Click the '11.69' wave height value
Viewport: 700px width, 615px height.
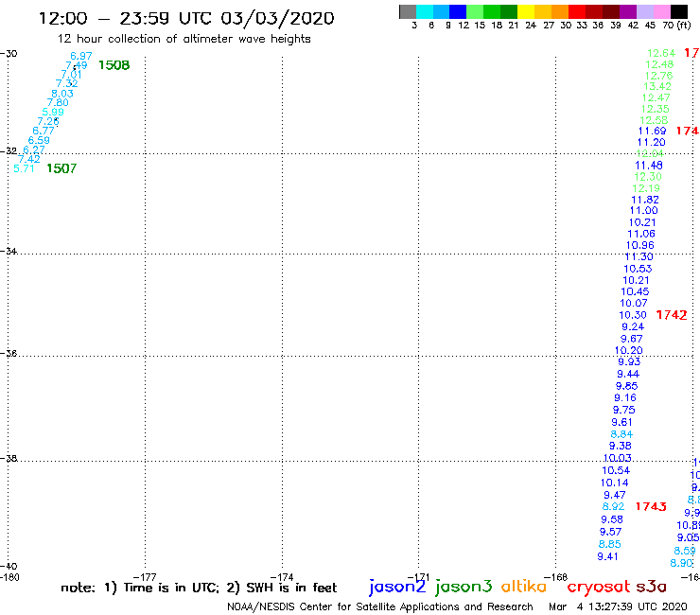click(652, 131)
